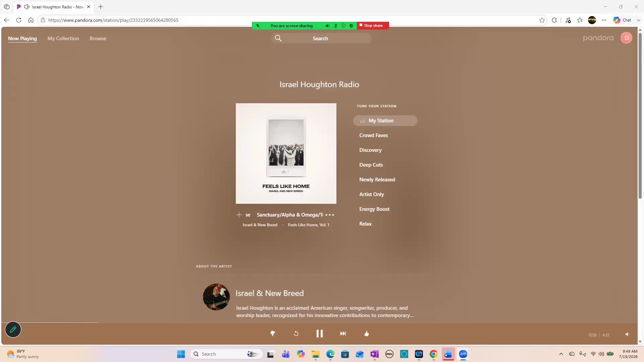Add this page to favorites with star
Screen dimensions: 644x362
click(x=542, y=20)
